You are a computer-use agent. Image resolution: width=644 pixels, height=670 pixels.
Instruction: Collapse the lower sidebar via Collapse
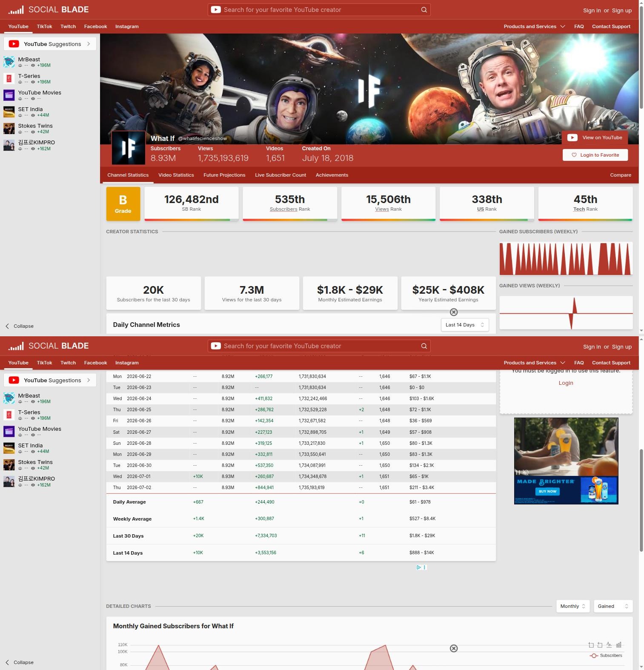(x=20, y=662)
